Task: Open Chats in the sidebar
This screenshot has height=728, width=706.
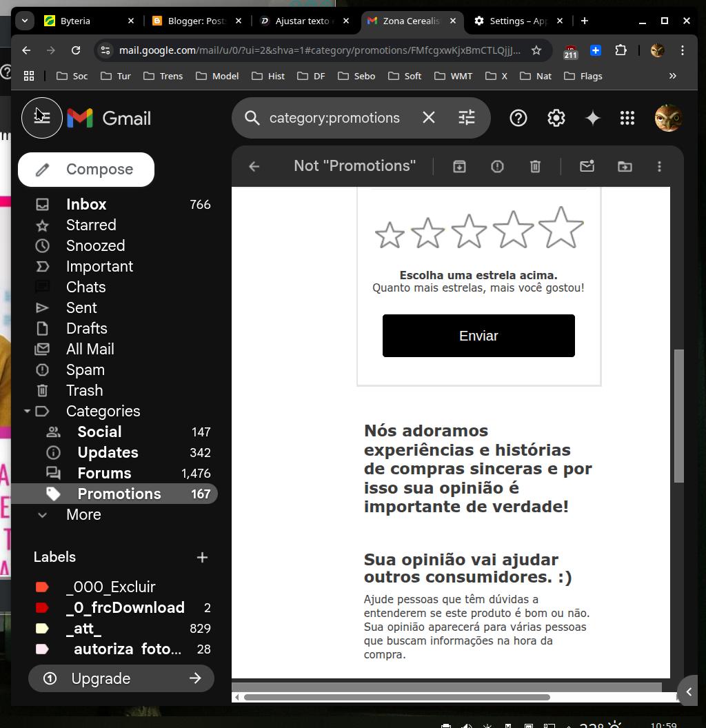Action: [114, 287]
